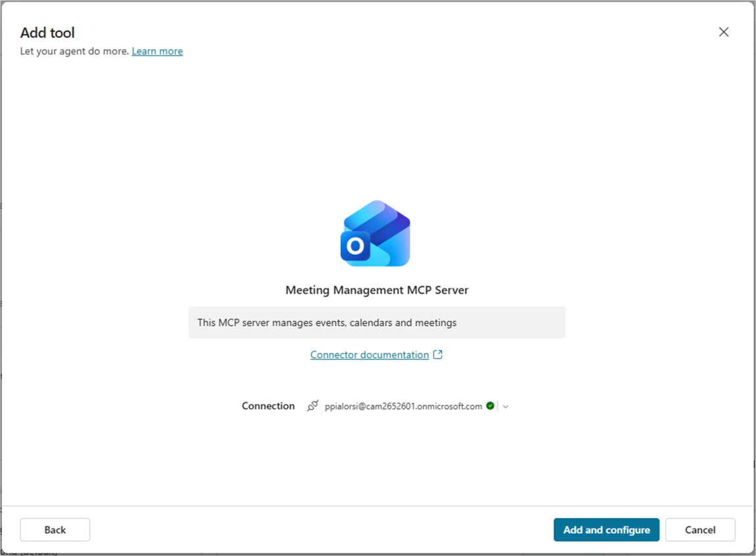Click the Back button
756x556 pixels.
55,530
